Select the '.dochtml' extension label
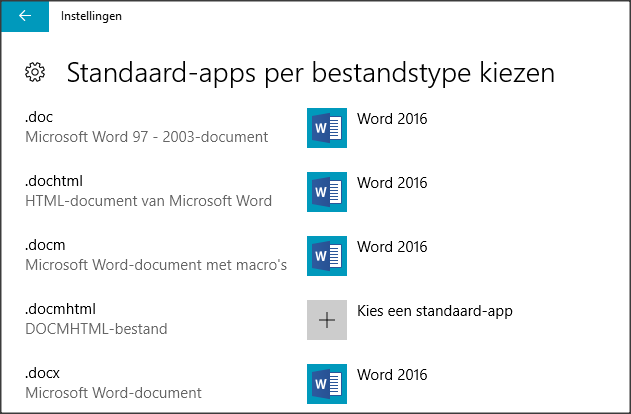631x414 pixels. 54,181
